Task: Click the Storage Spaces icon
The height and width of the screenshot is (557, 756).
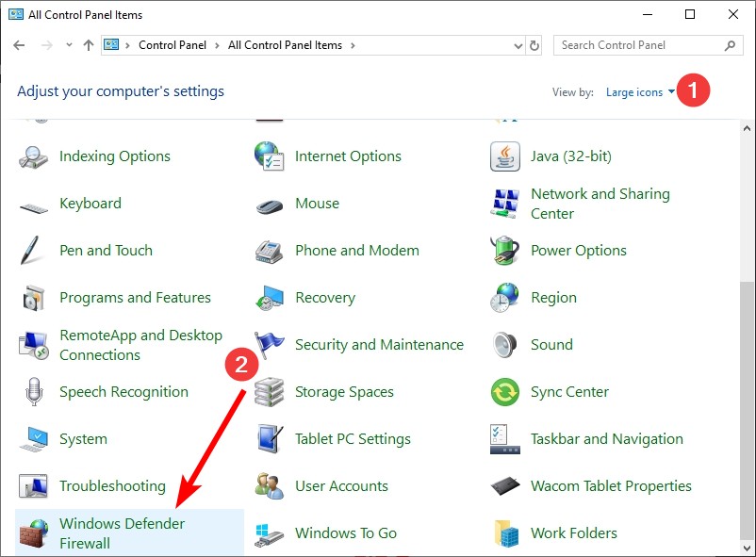Action: (x=269, y=391)
